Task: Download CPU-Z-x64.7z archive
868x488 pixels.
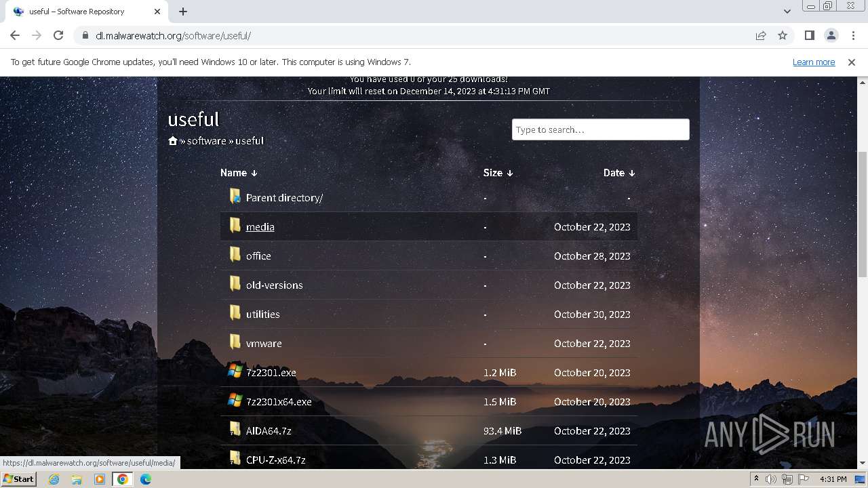Action: pos(276,460)
